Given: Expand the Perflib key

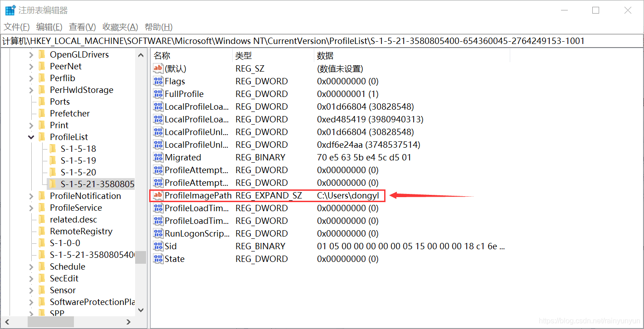Looking at the screenshot, I should click(31, 78).
